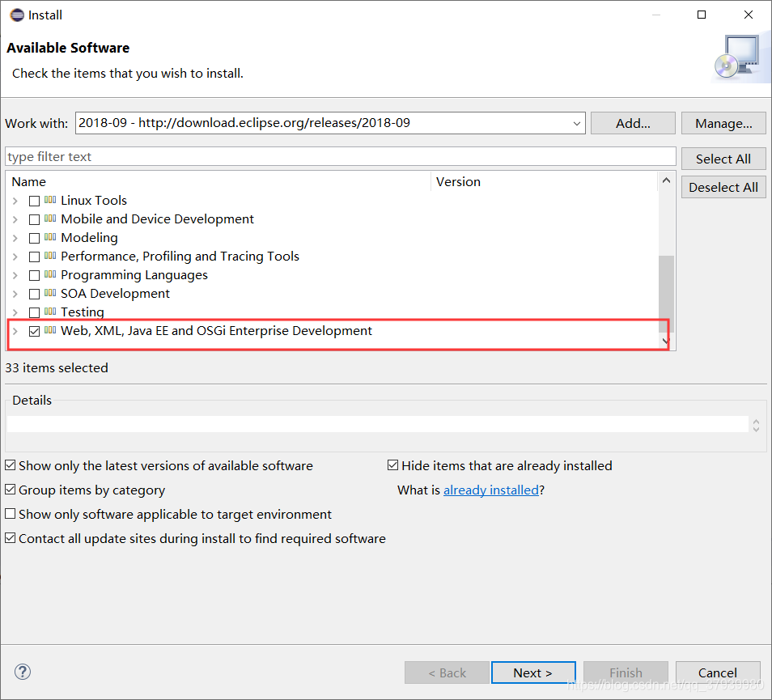Select the Modeling row label
Viewport: 772px width, 700px height.
(89, 238)
